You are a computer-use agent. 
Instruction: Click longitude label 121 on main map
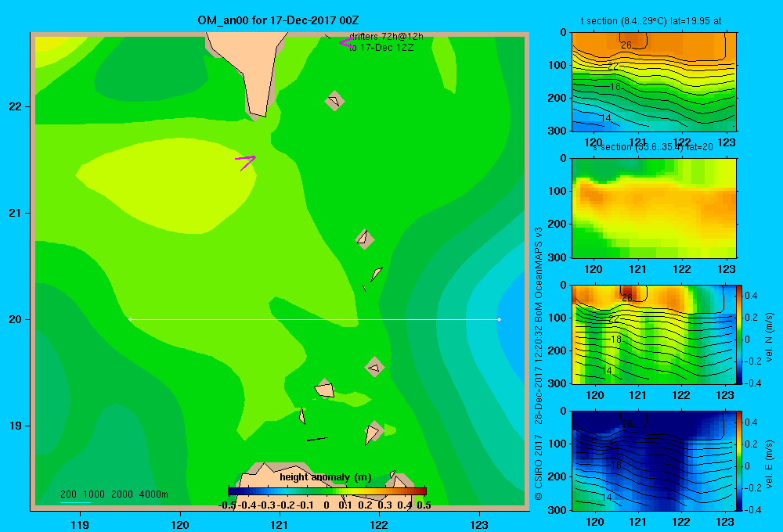pyautogui.click(x=280, y=524)
